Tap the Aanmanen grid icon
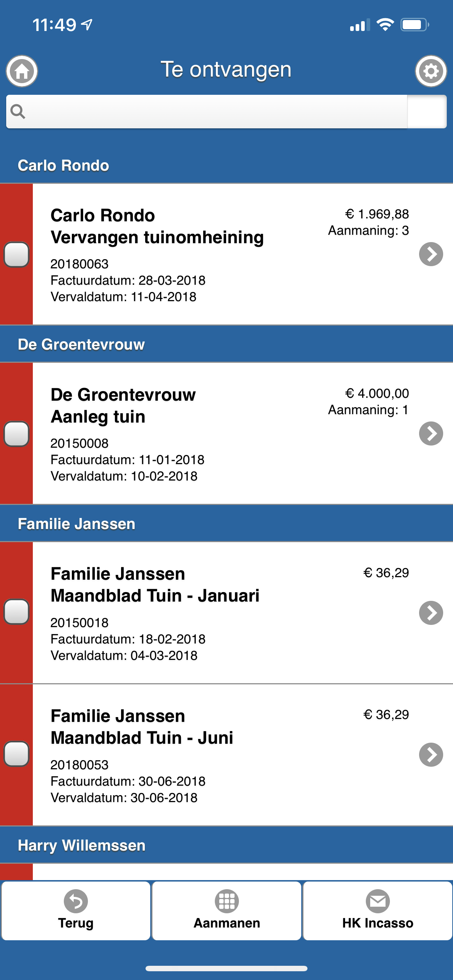This screenshot has width=453, height=980. [x=226, y=901]
